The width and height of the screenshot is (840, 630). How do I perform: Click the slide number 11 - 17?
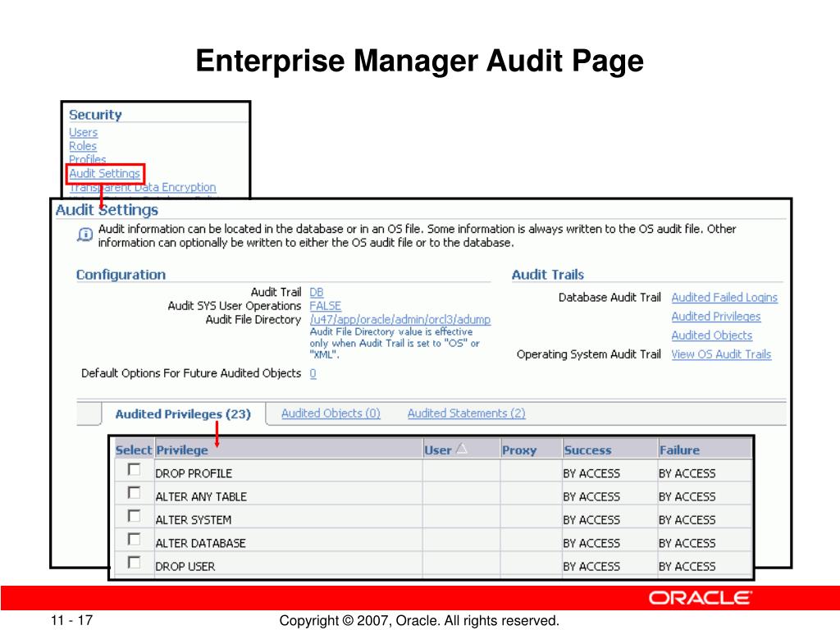71,620
